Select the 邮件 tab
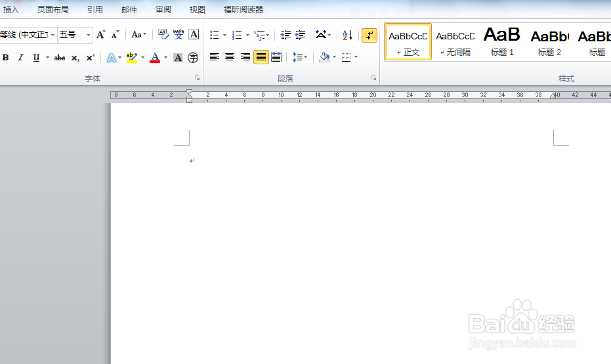 click(129, 9)
